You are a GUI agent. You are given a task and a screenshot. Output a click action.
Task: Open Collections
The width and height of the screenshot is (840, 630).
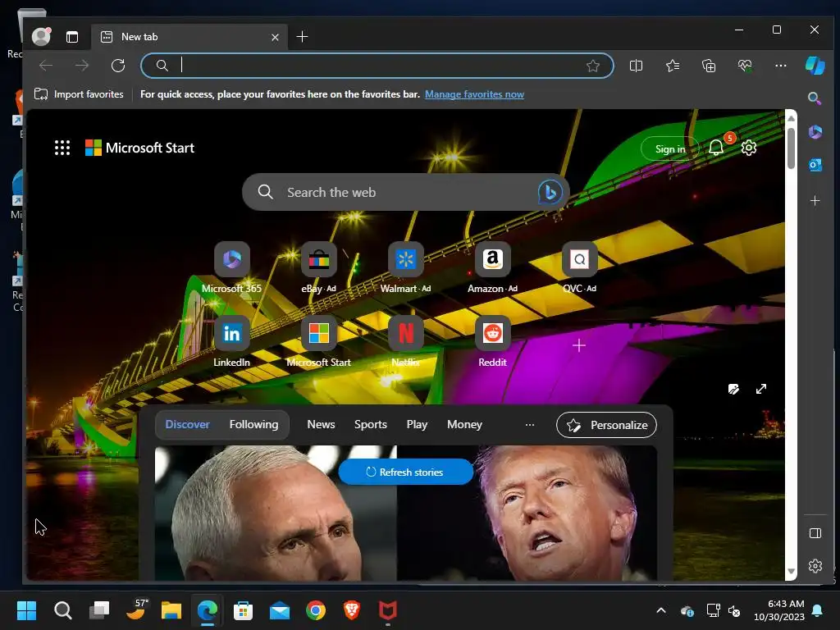click(709, 66)
